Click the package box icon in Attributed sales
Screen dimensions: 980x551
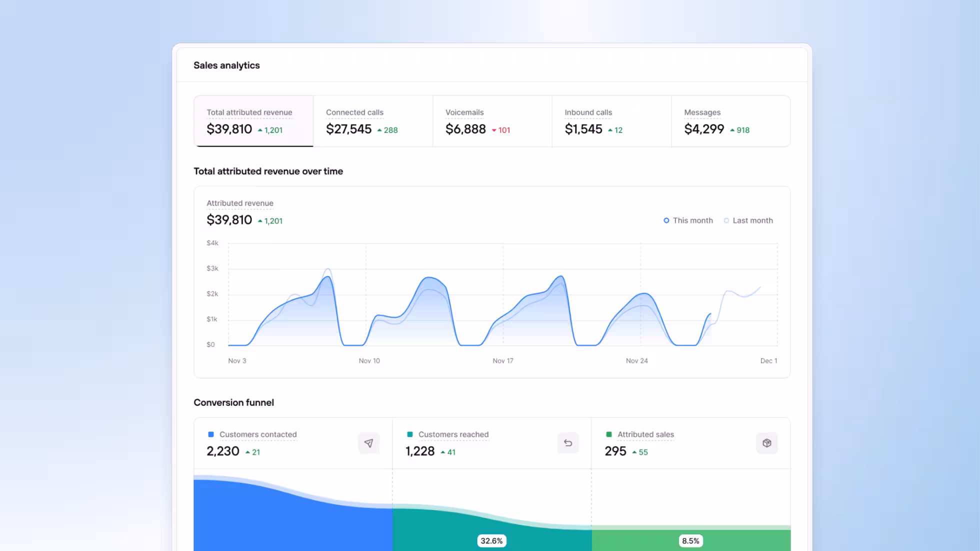click(766, 443)
